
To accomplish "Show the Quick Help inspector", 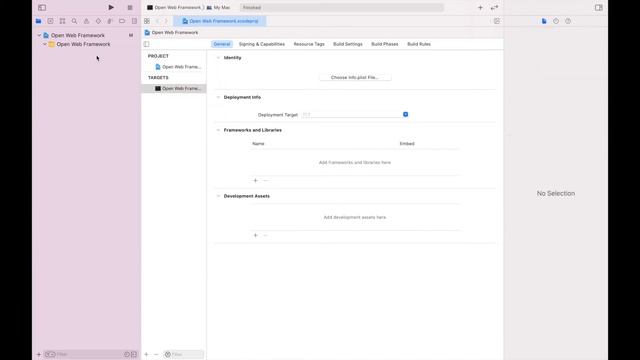I will pos(568,21).
